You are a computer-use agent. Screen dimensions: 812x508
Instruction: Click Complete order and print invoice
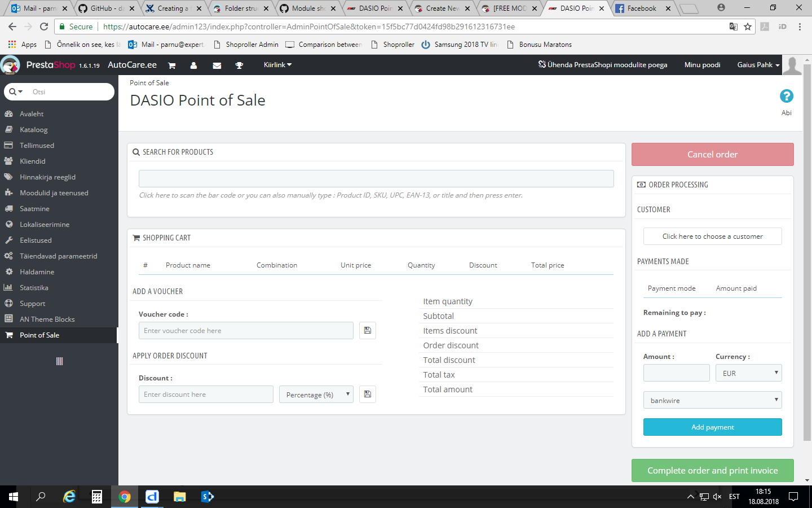[x=713, y=470]
